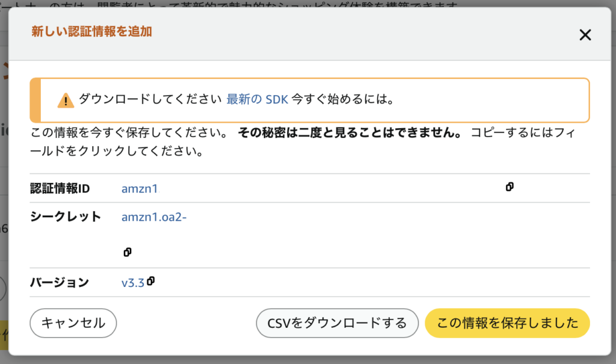Viewport: 616px width, 364px height.
Task: Close the 新しい認証情報を追加 dialog
Action: click(585, 35)
